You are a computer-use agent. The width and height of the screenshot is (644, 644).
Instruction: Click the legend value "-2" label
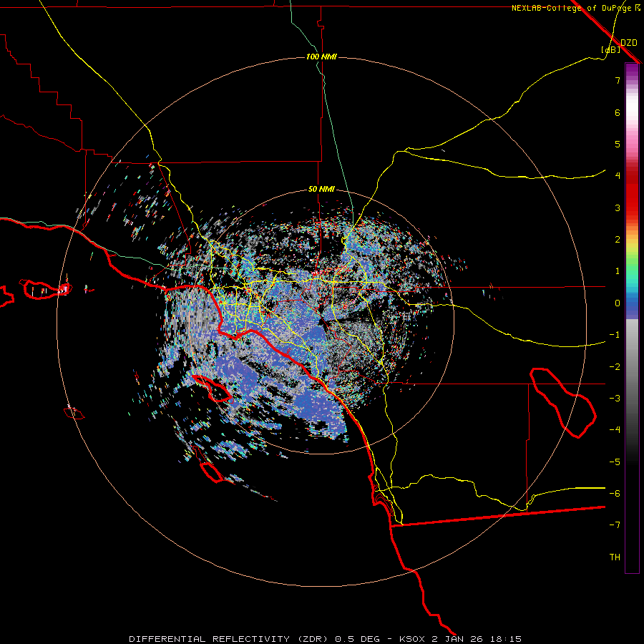(x=615, y=366)
